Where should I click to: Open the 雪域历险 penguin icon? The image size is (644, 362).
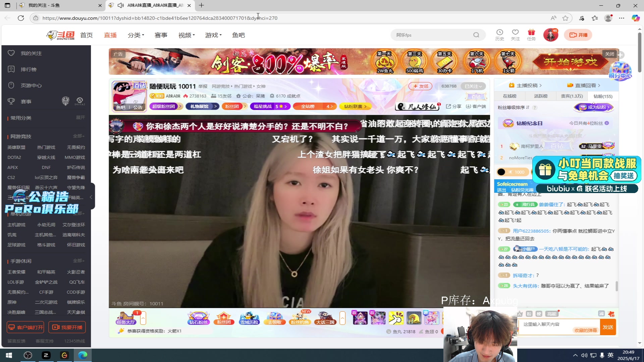tap(249, 318)
